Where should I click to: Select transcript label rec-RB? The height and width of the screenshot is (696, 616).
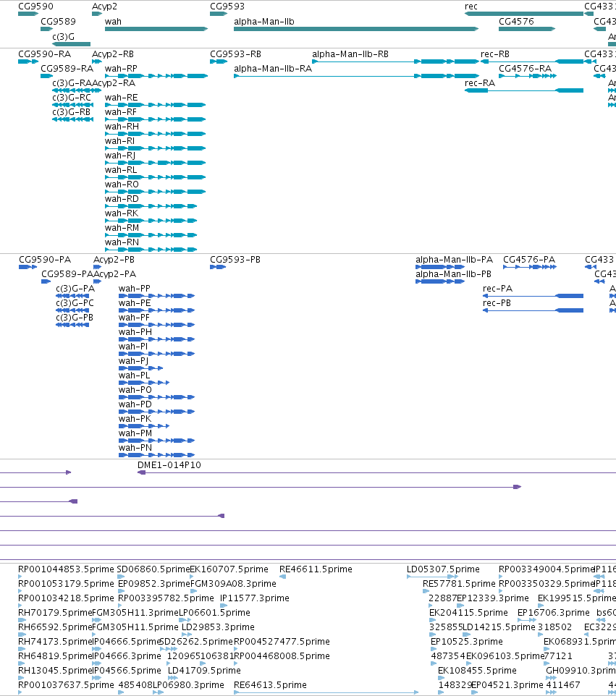click(494, 54)
